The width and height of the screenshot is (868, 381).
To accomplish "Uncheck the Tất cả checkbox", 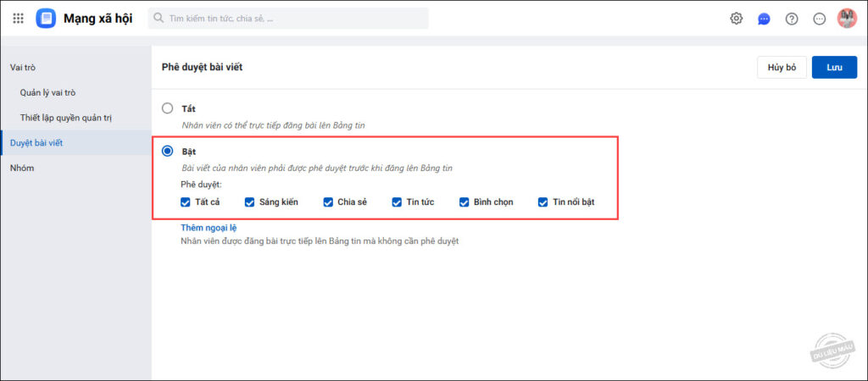I will (x=186, y=202).
